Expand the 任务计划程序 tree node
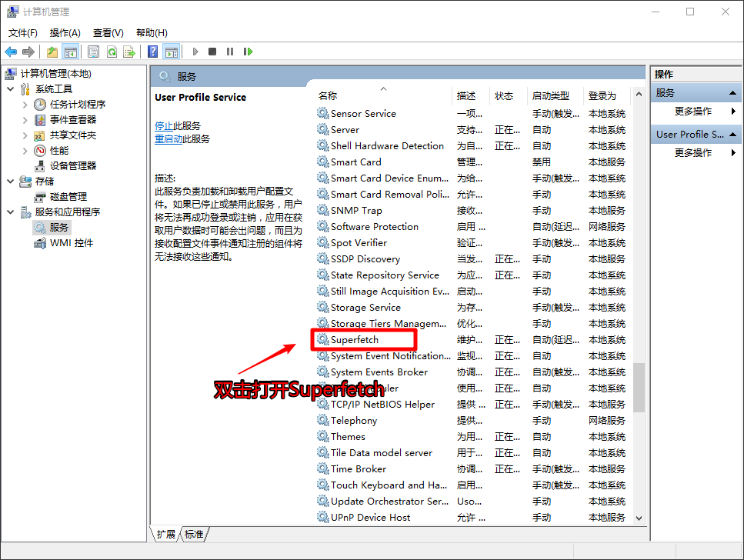This screenshot has width=744, height=560. (25, 105)
